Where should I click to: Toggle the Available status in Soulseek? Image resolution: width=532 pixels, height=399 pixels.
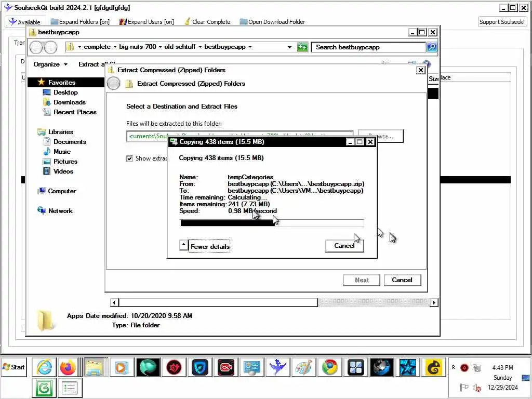point(25,22)
